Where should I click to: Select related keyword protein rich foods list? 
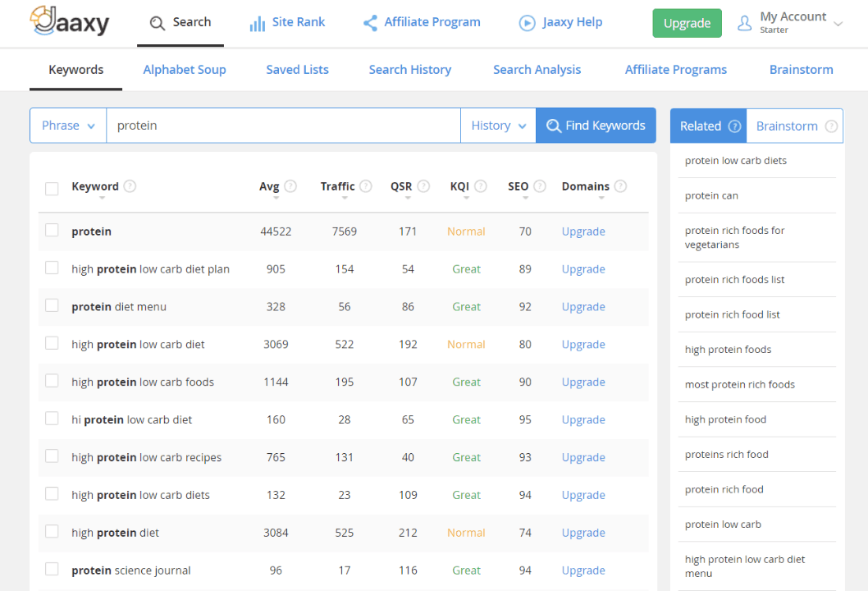(734, 280)
